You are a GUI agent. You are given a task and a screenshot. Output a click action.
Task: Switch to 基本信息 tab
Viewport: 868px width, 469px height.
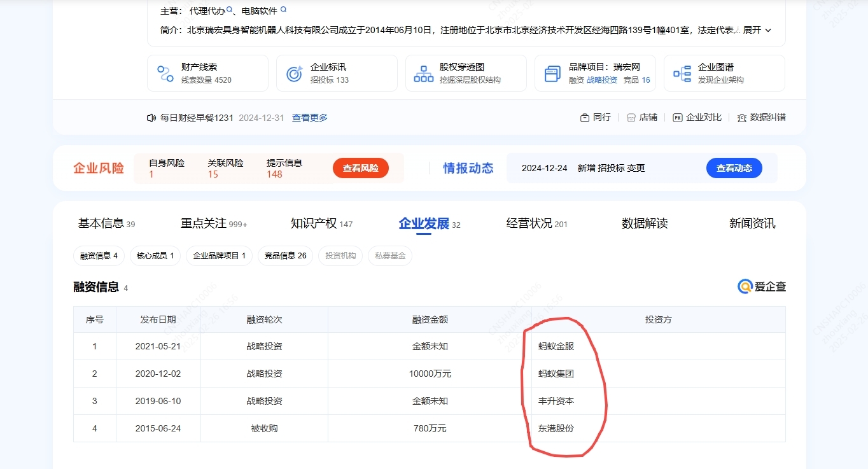click(x=106, y=223)
